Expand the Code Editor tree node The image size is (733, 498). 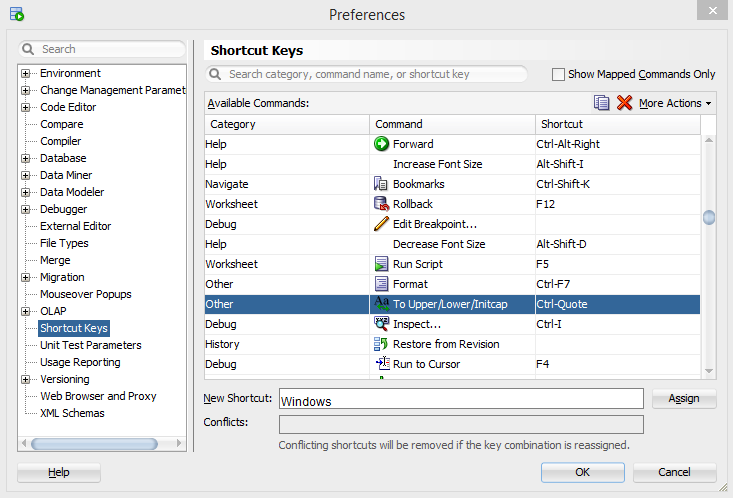coord(26,107)
